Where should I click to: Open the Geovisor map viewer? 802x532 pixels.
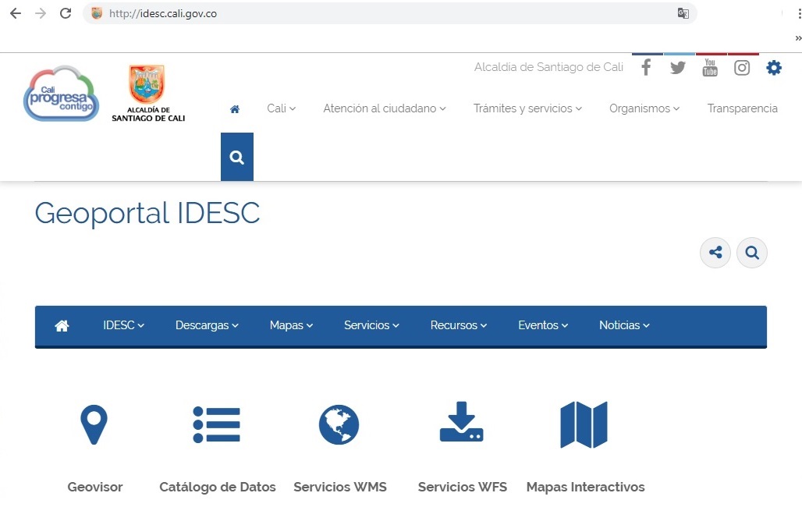point(94,424)
